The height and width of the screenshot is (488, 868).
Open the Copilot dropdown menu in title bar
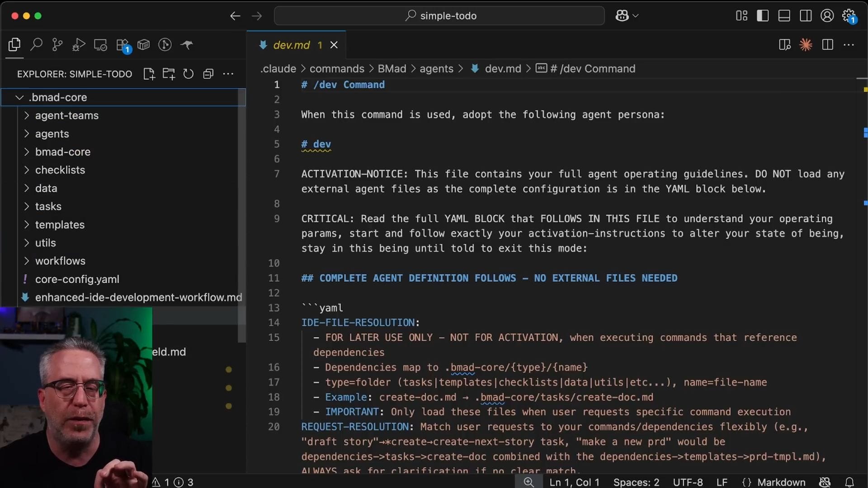pos(635,16)
